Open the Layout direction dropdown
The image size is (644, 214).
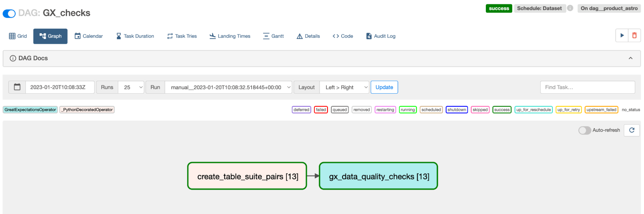pyautogui.click(x=344, y=87)
